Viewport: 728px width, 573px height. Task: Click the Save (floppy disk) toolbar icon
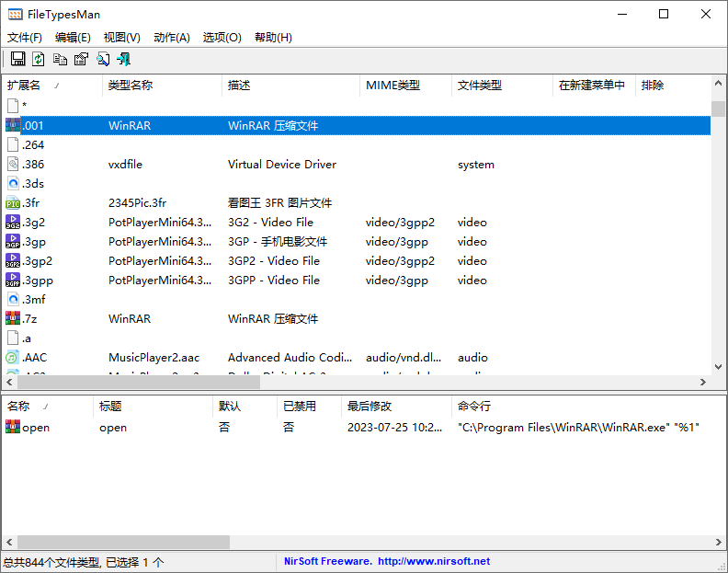[17, 60]
